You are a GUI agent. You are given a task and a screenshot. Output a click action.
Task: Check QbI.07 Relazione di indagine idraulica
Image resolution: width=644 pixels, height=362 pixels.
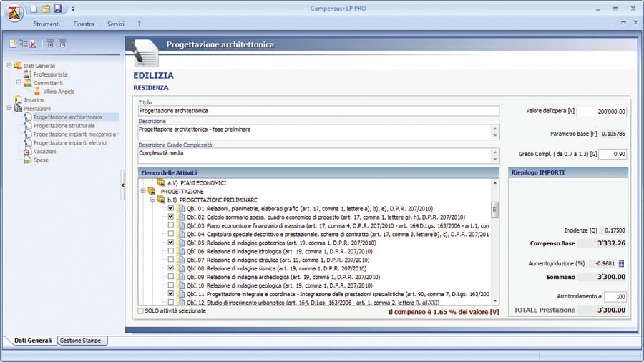pyautogui.click(x=171, y=260)
